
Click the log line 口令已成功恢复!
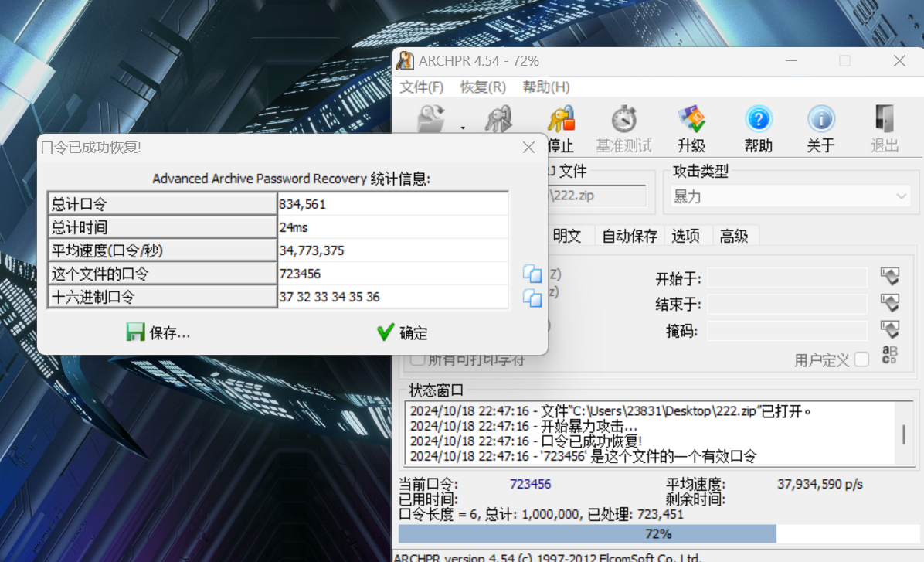[x=525, y=441]
